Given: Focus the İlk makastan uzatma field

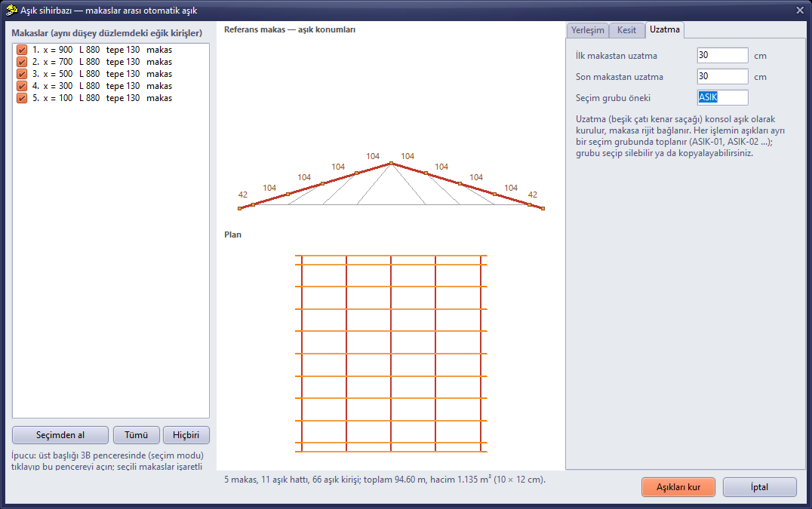Looking at the screenshot, I should point(722,55).
